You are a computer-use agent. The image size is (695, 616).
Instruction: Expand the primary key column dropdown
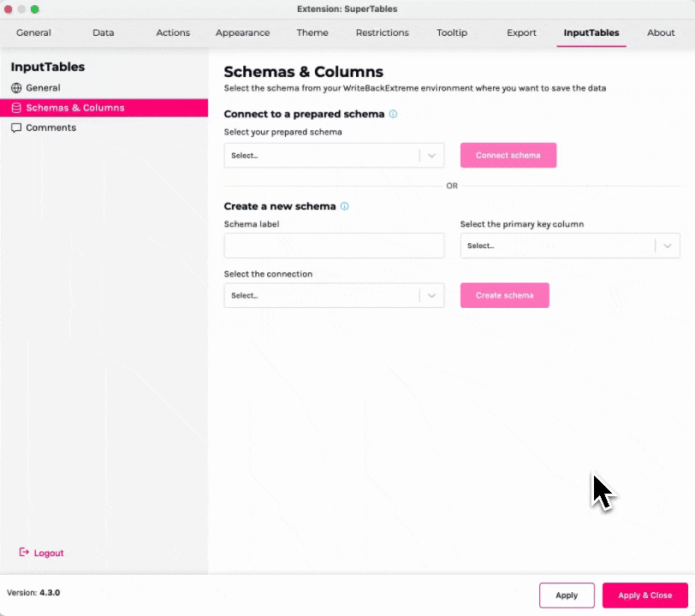pyautogui.click(x=570, y=246)
